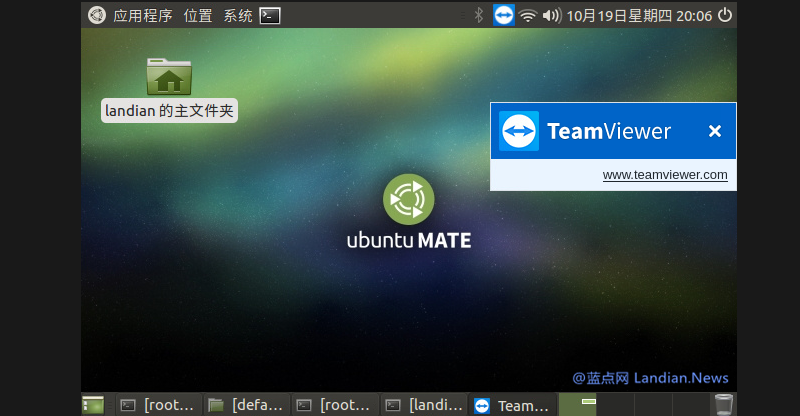
Task: Click the volume speaker icon
Action: click(x=552, y=16)
